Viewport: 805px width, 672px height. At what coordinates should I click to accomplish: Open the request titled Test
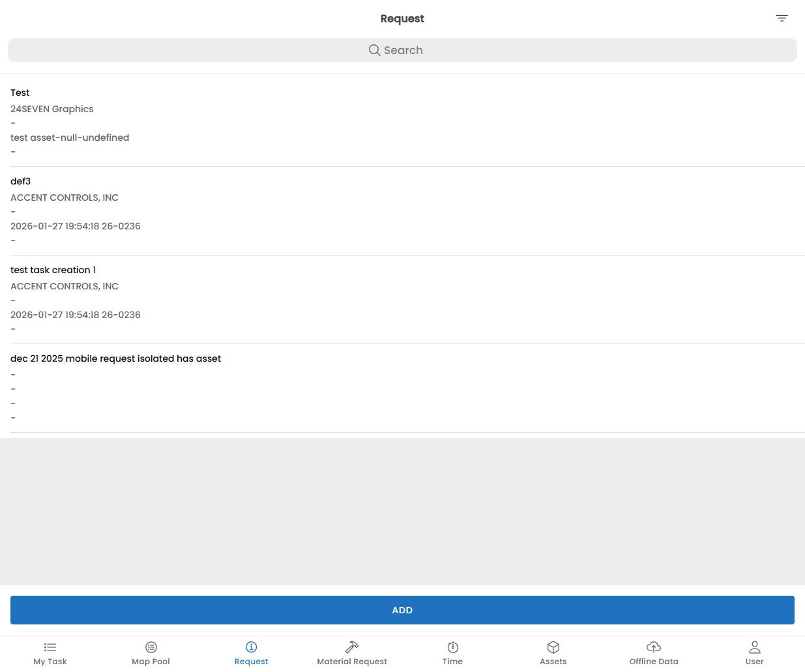click(402, 122)
